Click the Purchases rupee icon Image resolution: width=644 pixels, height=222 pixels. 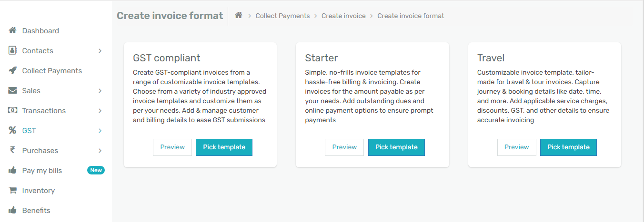[13, 151]
